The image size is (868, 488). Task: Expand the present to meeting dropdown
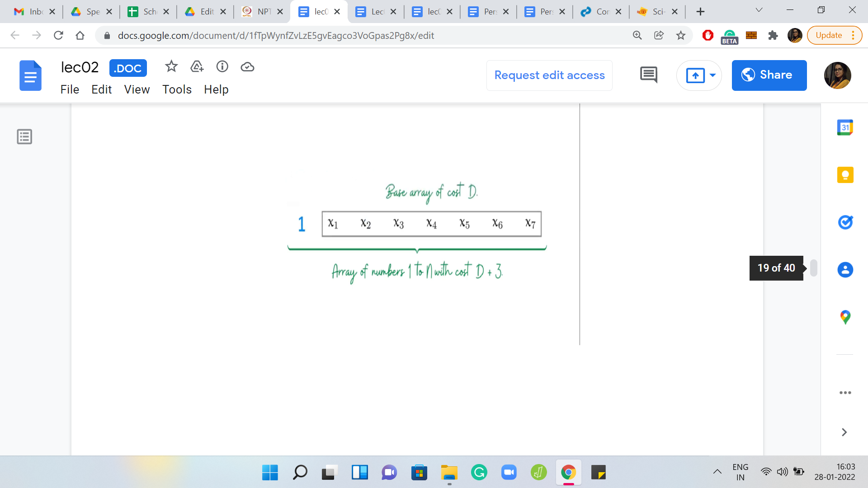coord(712,75)
